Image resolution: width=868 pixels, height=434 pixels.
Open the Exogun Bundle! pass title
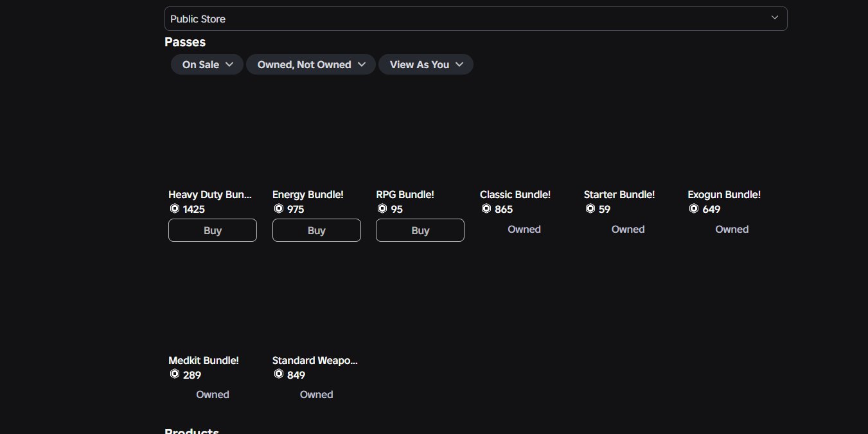tap(724, 194)
